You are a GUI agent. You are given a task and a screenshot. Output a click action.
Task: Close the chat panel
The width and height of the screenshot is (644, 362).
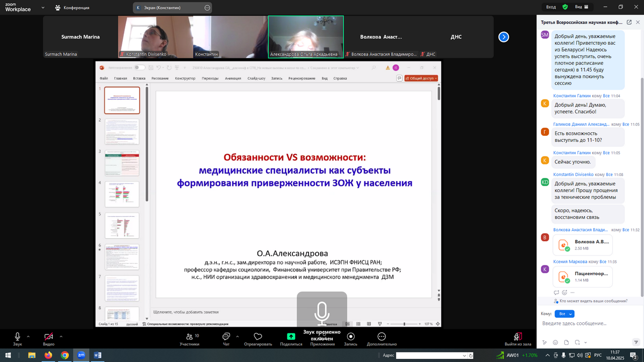point(638,22)
